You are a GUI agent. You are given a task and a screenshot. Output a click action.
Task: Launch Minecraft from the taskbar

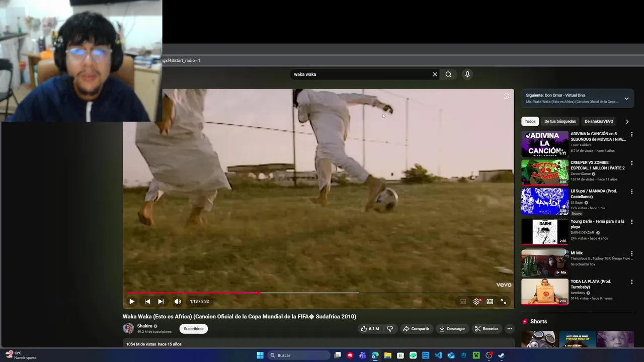(x=476, y=355)
